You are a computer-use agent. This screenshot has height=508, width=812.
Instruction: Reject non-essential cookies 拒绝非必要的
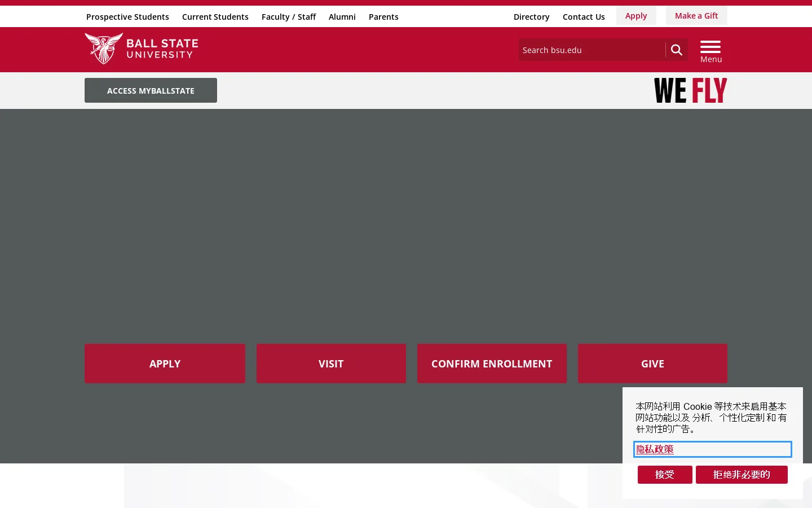coord(742,475)
